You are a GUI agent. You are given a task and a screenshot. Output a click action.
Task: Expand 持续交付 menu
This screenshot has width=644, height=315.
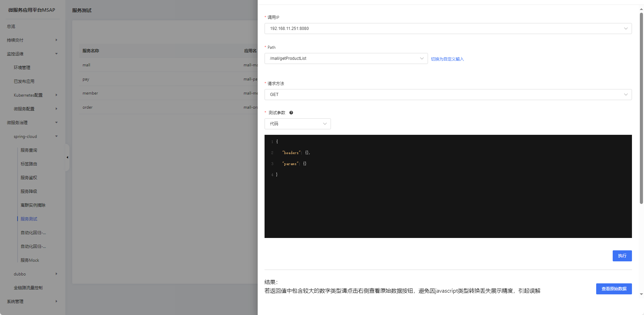pyautogui.click(x=33, y=40)
